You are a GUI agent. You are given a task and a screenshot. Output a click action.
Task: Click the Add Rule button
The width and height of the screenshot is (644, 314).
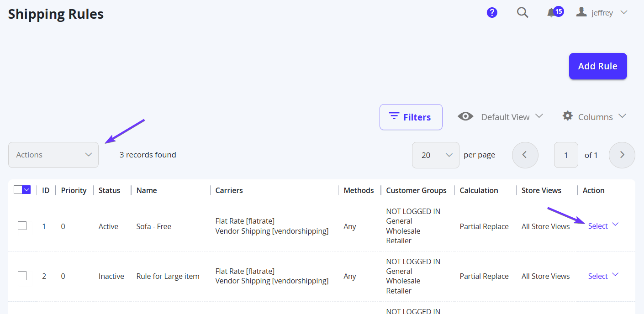598,66
